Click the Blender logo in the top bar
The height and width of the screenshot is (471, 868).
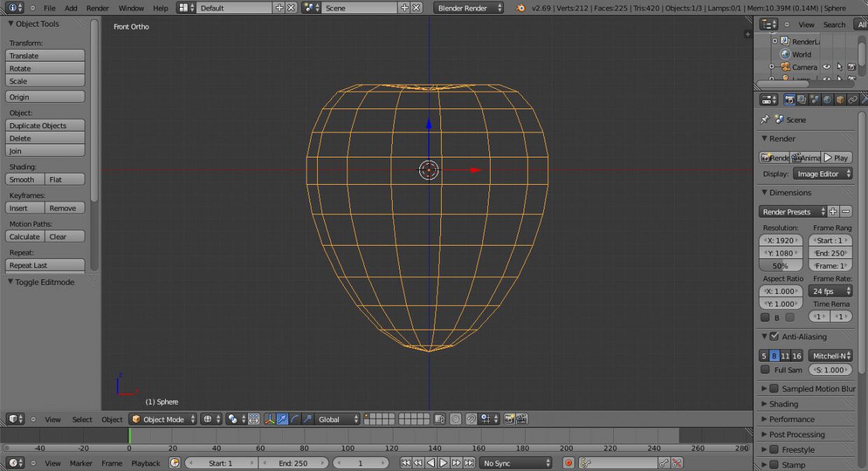520,8
